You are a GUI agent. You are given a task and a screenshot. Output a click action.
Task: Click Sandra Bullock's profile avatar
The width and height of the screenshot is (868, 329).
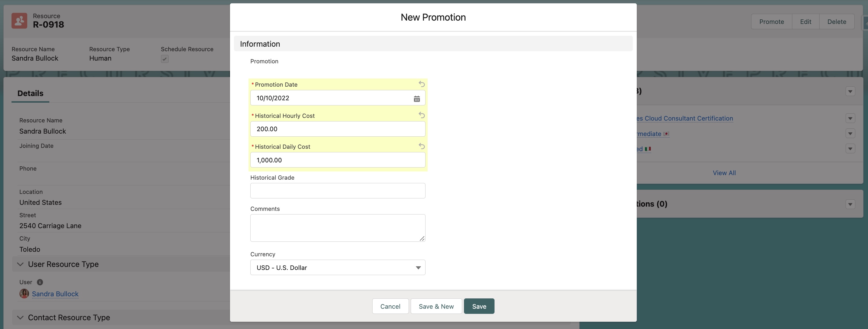24,294
